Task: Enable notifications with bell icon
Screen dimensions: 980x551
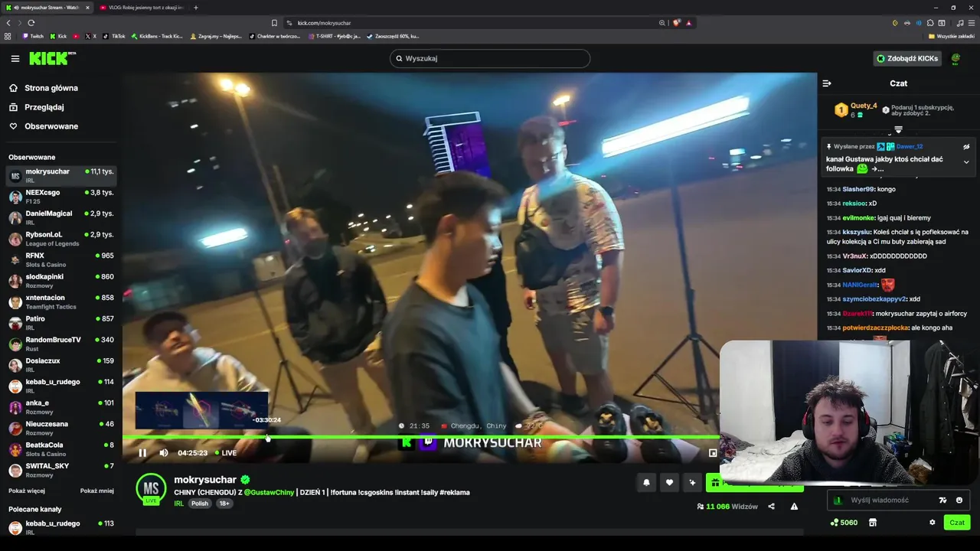Action: pyautogui.click(x=646, y=483)
